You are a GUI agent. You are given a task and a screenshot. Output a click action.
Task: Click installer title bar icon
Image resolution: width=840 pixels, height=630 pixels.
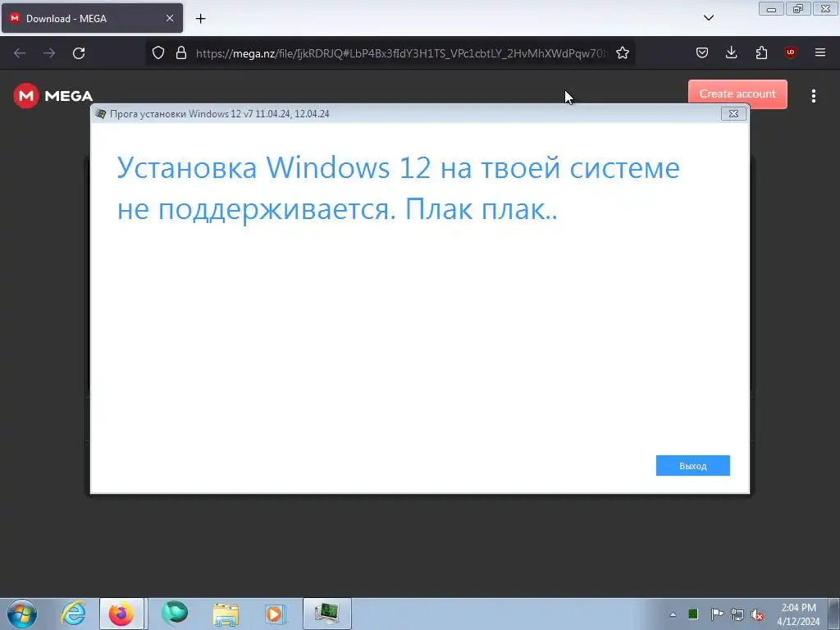[100, 113]
